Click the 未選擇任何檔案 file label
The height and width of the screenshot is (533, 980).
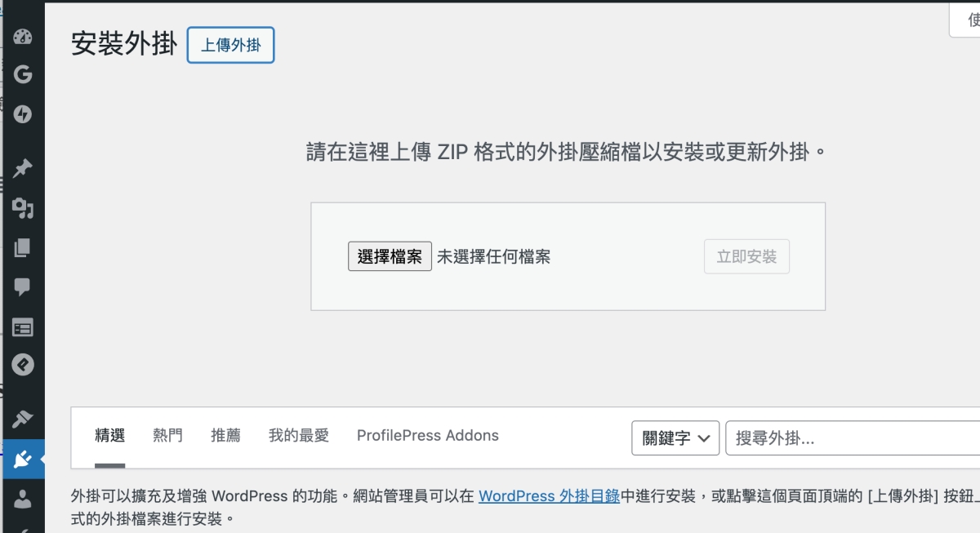[493, 256]
